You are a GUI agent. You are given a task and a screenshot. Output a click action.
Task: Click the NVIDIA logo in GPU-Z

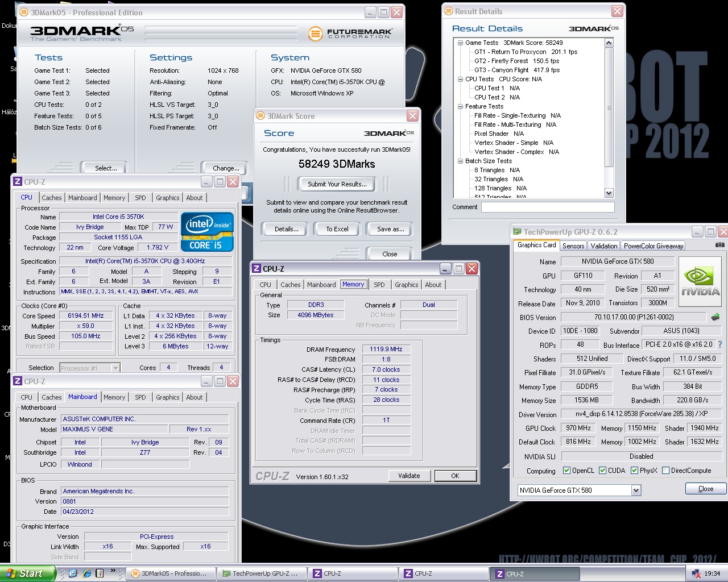click(701, 281)
